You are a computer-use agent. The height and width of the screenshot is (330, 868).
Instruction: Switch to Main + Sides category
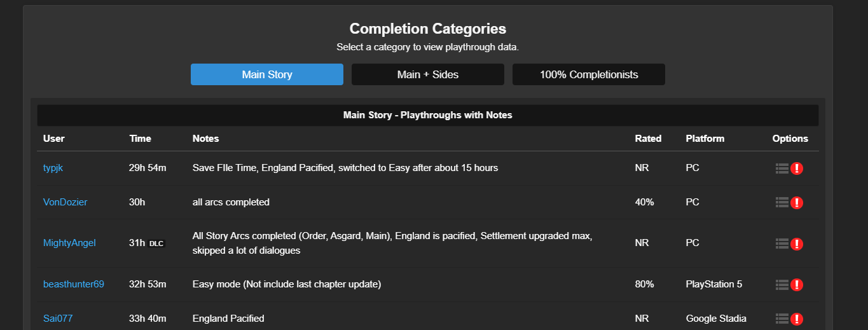coord(428,74)
